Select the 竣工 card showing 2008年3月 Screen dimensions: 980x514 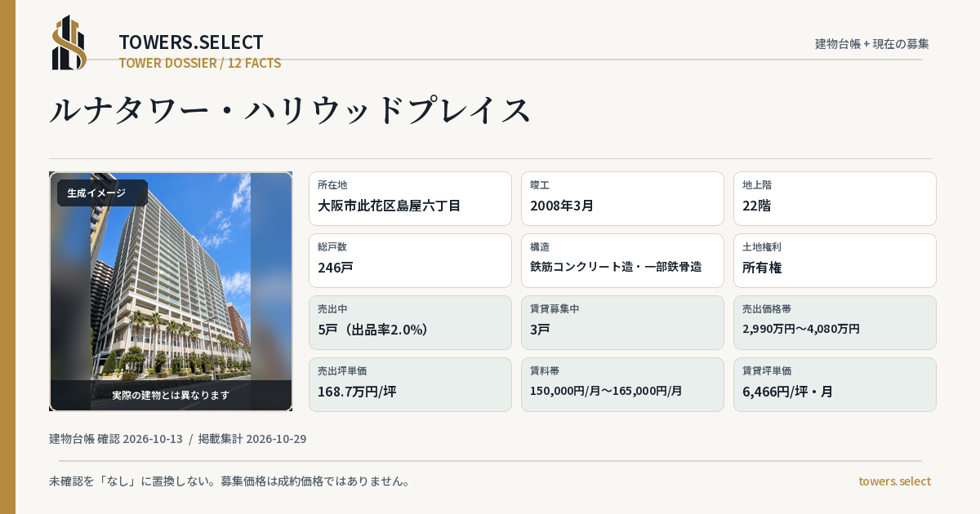(622, 198)
